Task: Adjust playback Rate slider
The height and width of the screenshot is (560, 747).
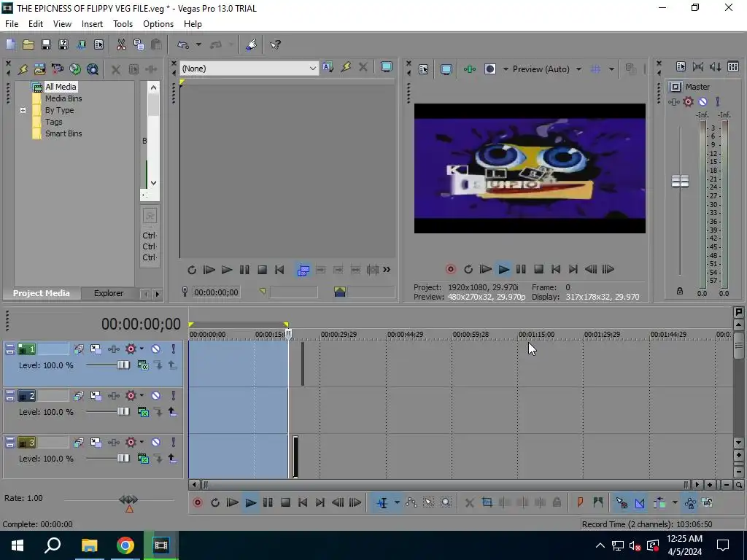Action: pos(128,499)
